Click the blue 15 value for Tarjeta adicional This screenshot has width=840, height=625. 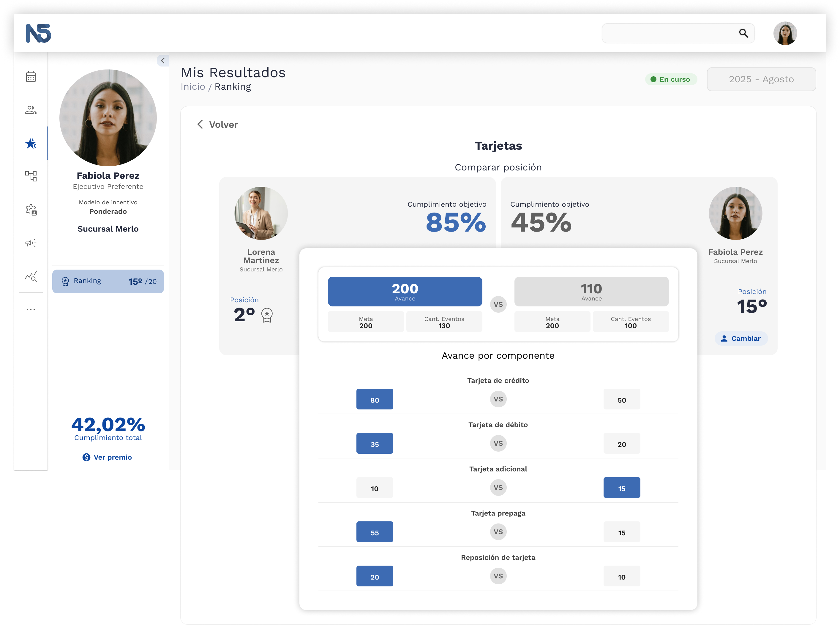(622, 488)
